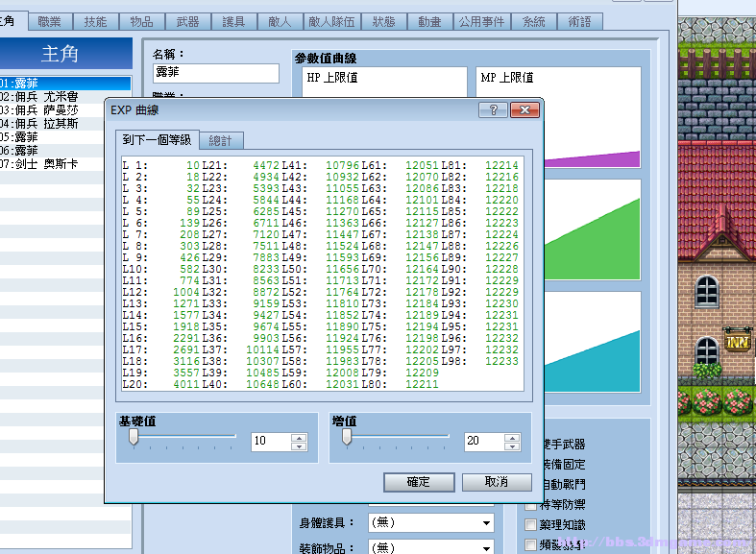
Task: Open the 公用事件 database tab
Action: pyautogui.click(x=481, y=22)
